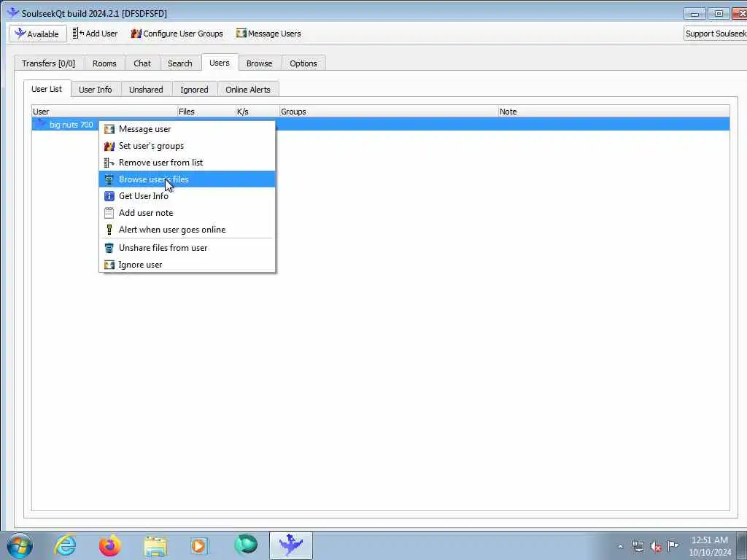Screen dimensions: 747x560
Task: Open the Options tab
Action: [x=303, y=63]
